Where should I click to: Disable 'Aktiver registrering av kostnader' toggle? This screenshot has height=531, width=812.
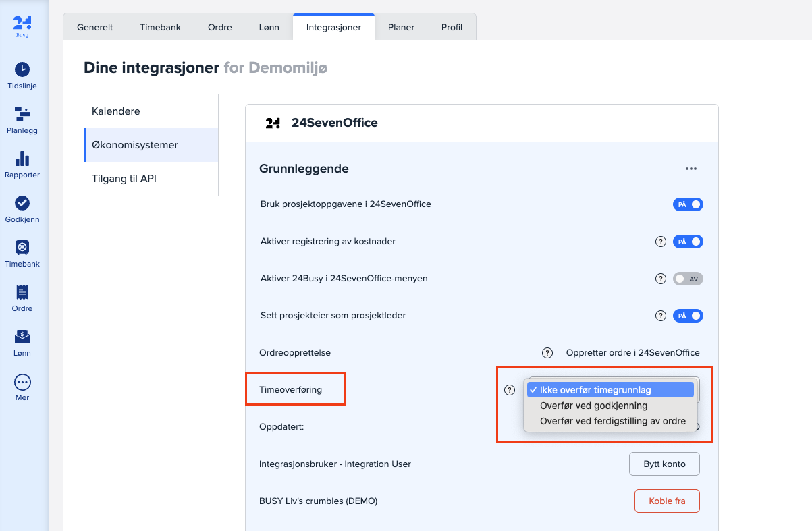tap(688, 242)
